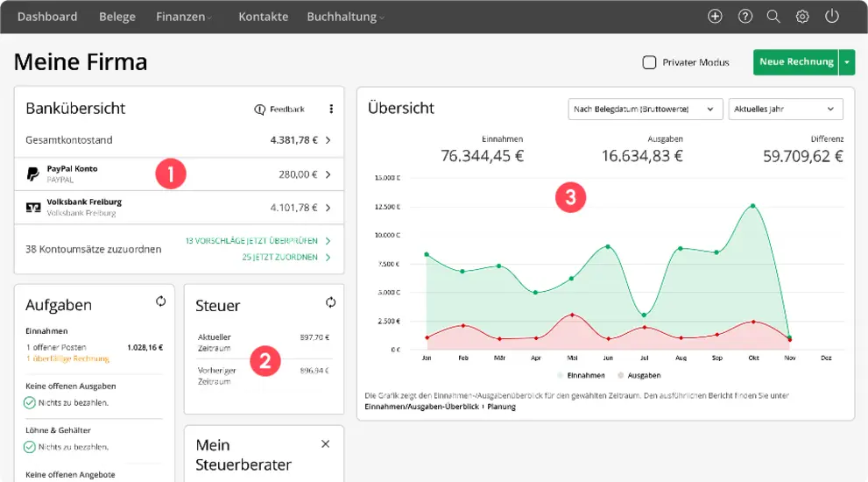This screenshot has width=868, height=482.
Task: Go to the Belege menu item
Action: [116, 17]
